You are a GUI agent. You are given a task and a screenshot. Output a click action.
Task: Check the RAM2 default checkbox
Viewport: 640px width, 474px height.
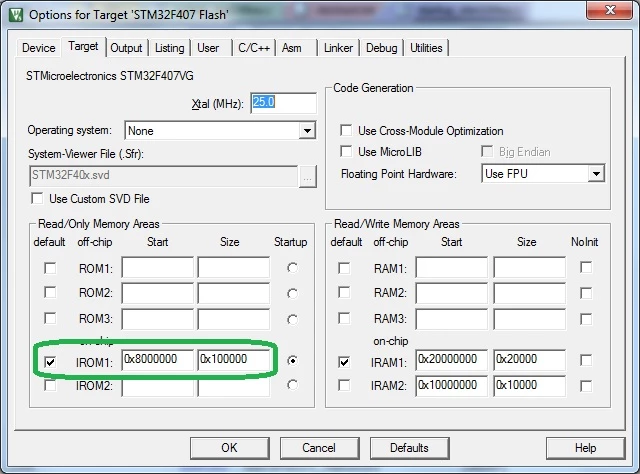tap(344, 292)
